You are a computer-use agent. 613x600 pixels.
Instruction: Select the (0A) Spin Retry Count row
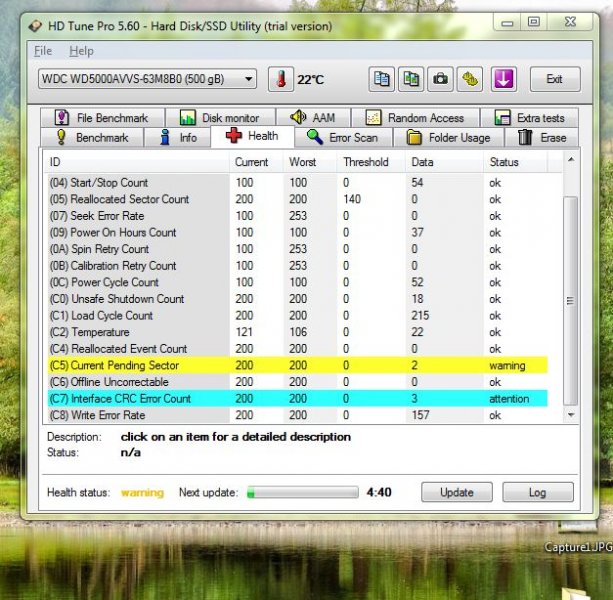pyautogui.click(x=297, y=249)
